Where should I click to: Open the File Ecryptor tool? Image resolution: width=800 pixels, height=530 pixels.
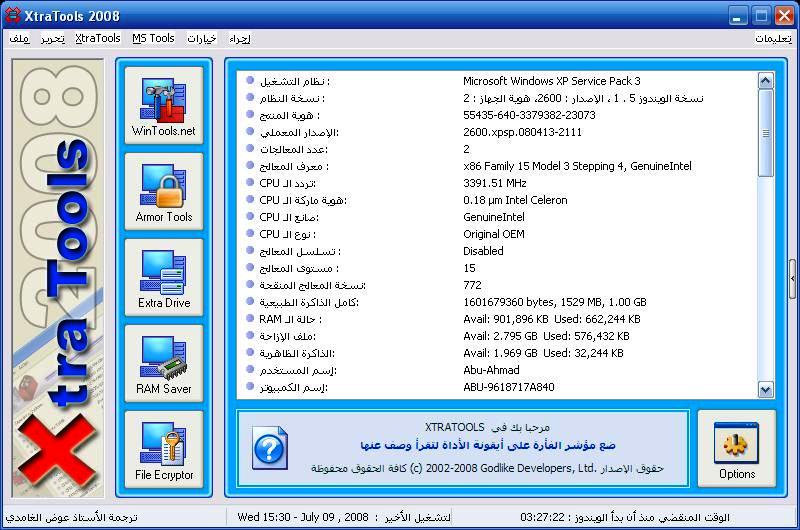click(164, 449)
